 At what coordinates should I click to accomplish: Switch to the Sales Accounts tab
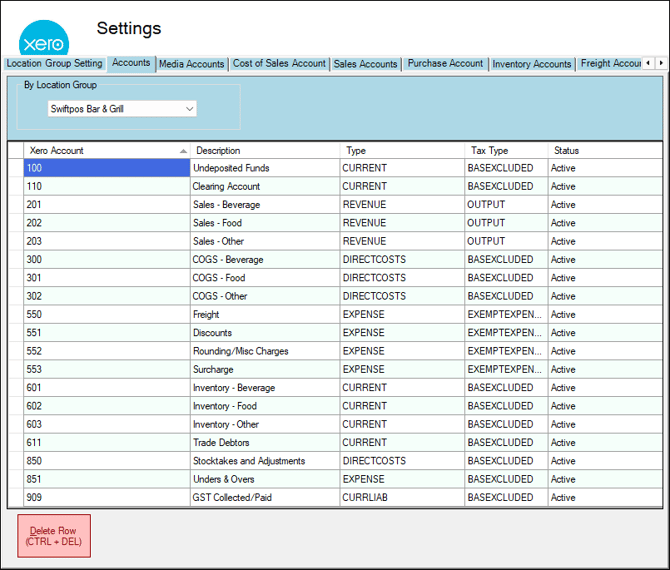coord(365,64)
